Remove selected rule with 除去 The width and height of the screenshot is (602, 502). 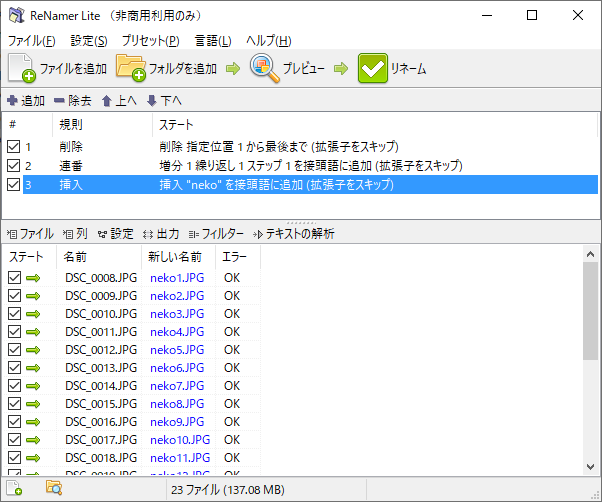pyautogui.click(x=72, y=101)
